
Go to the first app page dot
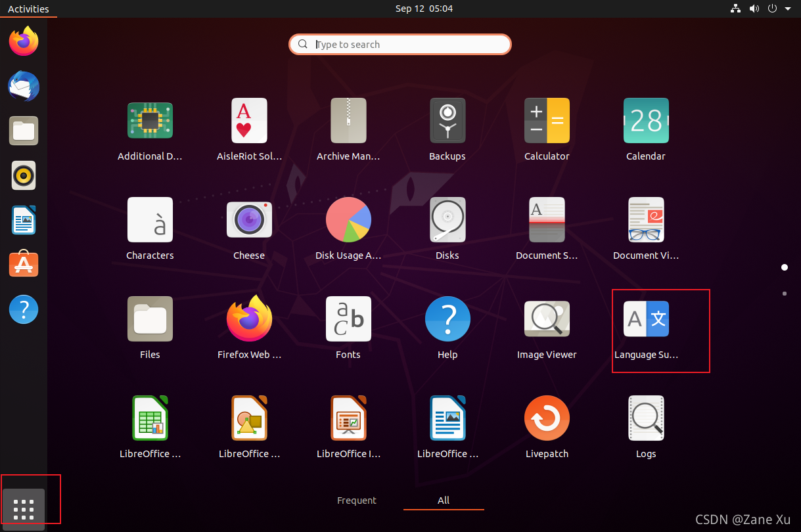point(785,267)
